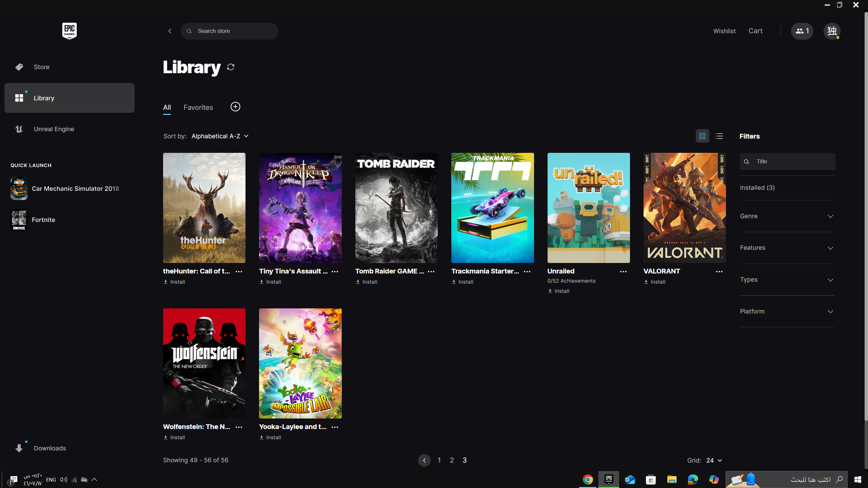The height and width of the screenshot is (488, 868).
Task: Open Microsoft Store from the taskbar
Action: tap(651, 480)
